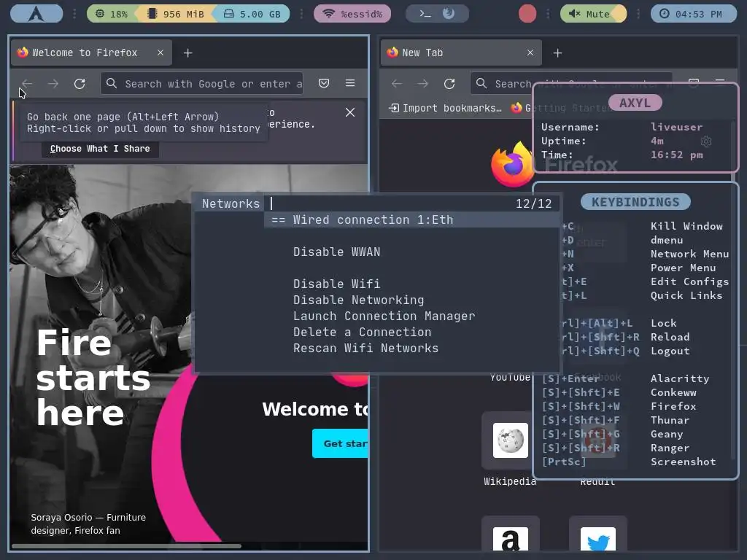Click Screenshot keybinding text

pos(683,462)
